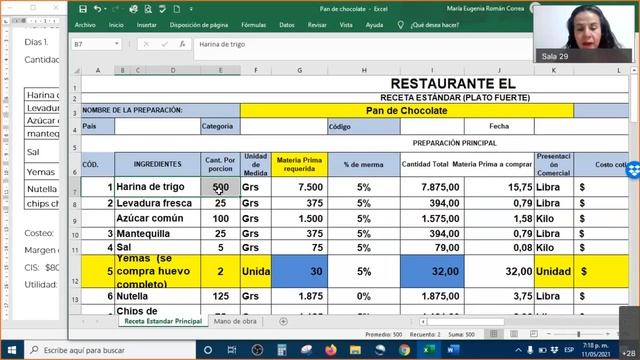Switch to Normal view in status bar
The image size is (640, 360).
(493, 334)
